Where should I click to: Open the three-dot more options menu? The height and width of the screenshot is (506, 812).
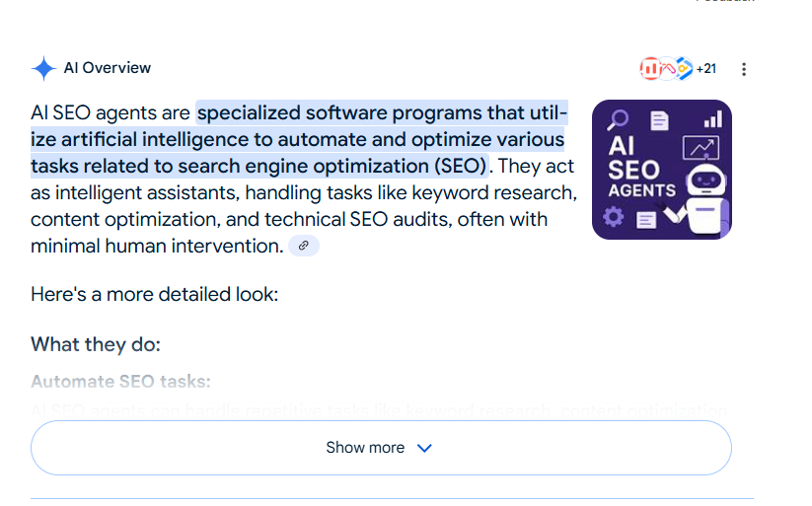tap(744, 69)
